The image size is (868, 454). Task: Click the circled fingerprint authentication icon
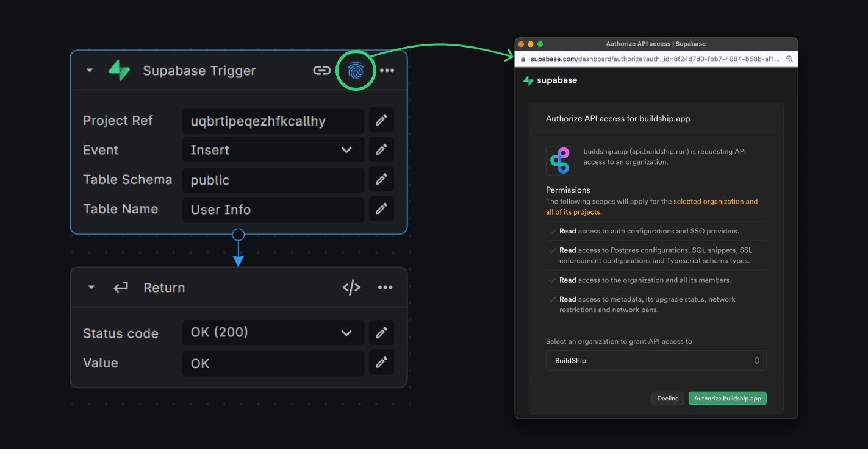(356, 70)
